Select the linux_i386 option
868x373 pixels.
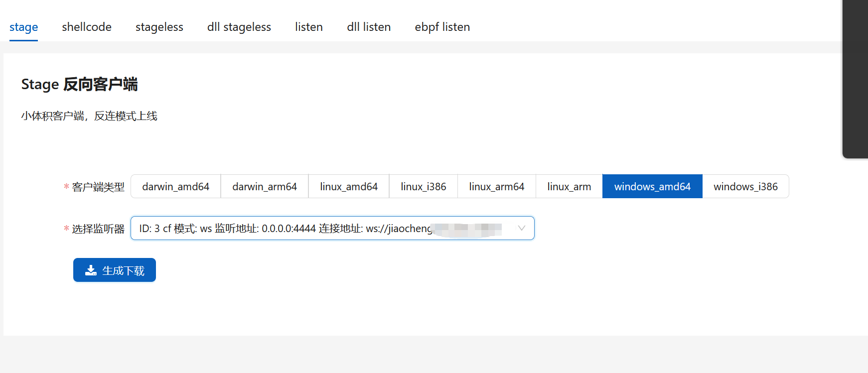[423, 187]
